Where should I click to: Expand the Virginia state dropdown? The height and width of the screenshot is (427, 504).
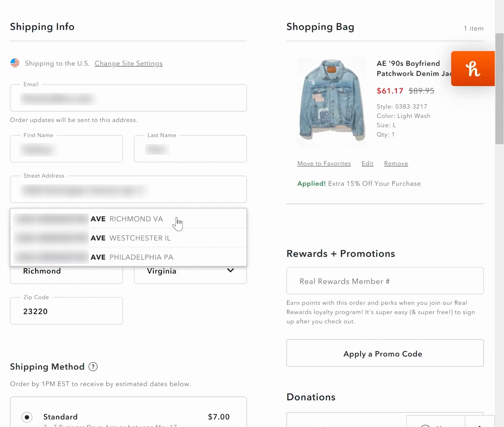point(190,271)
